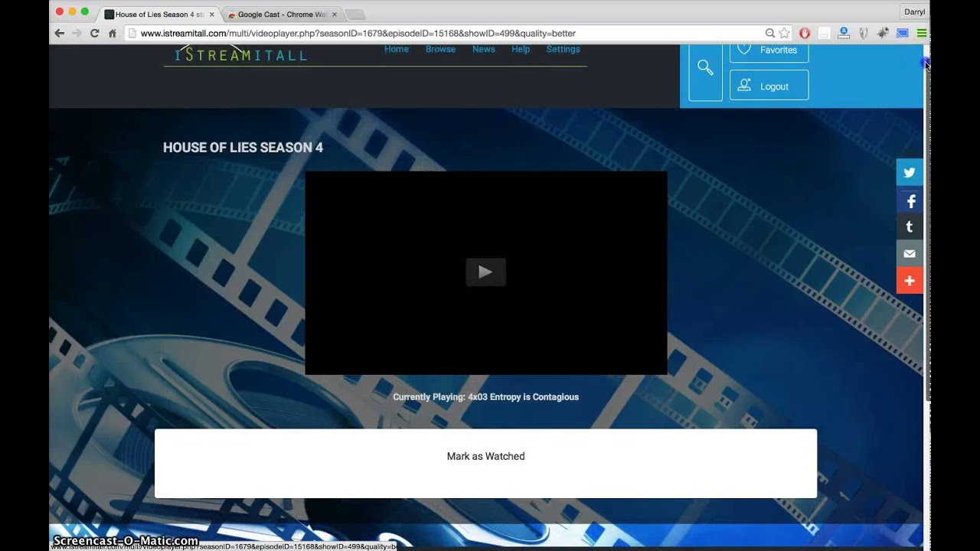
Task: Click the IStreamItAll logo
Action: coord(240,54)
